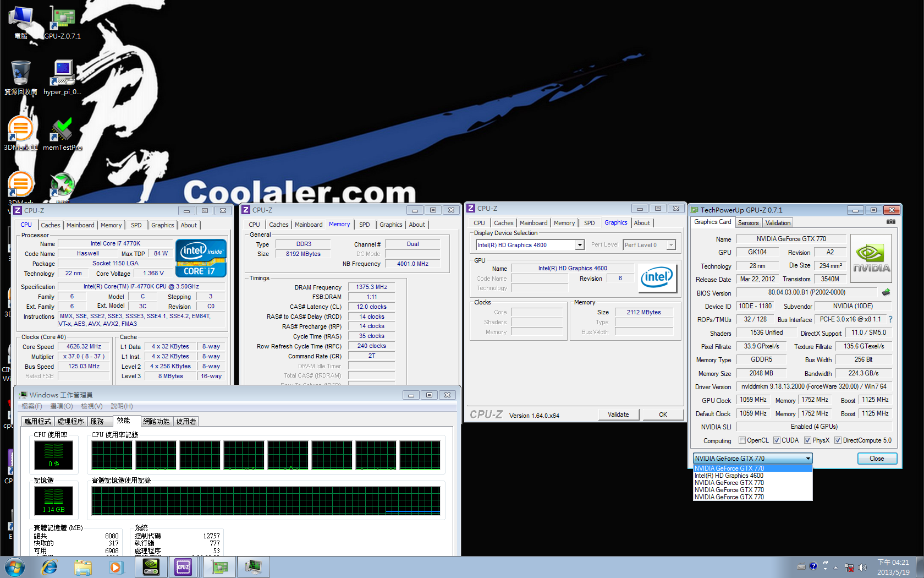Open the Windows Start button
Screen dimensions: 924x578
pos(15,567)
